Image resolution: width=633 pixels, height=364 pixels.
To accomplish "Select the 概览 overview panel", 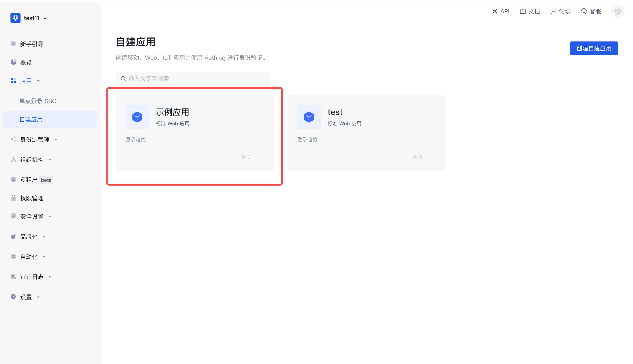I will 26,62.
